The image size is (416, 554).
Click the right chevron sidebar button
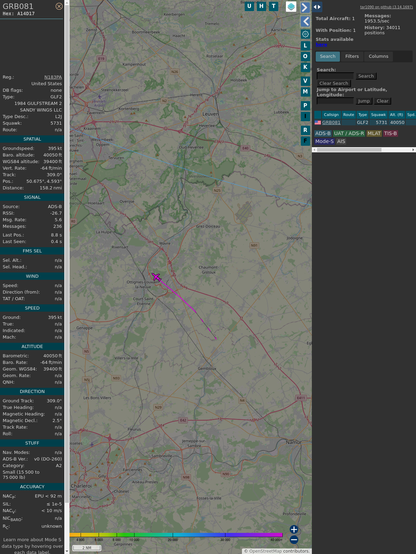click(x=305, y=7)
